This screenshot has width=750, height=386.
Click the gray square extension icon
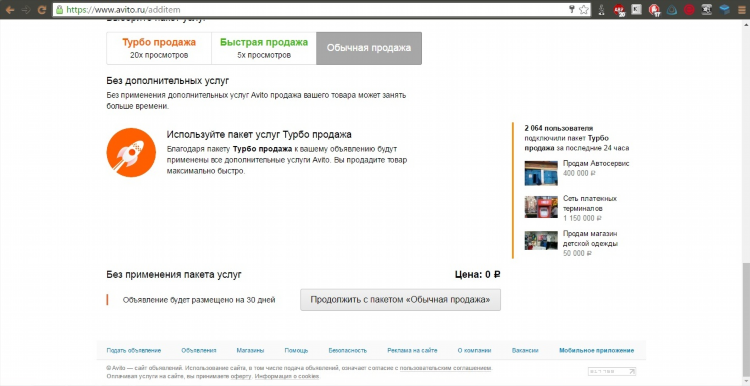pyautogui.click(x=706, y=9)
